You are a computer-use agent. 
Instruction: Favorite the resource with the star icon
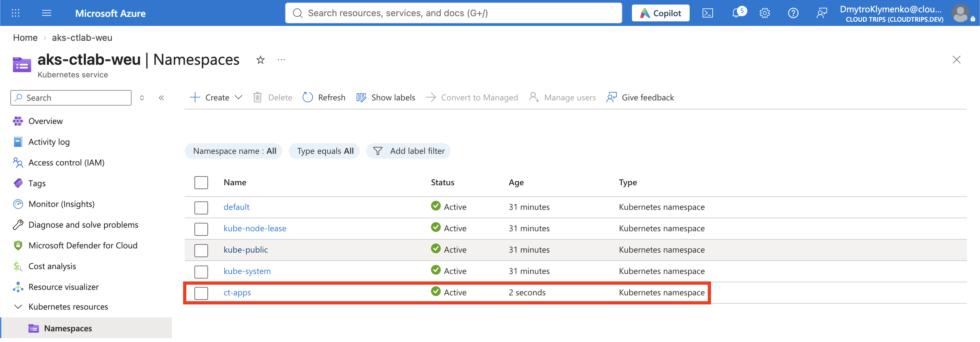click(x=260, y=60)
